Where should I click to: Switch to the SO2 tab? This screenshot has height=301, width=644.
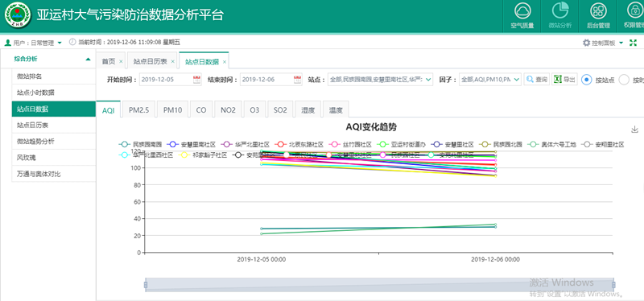click(280, 110)
